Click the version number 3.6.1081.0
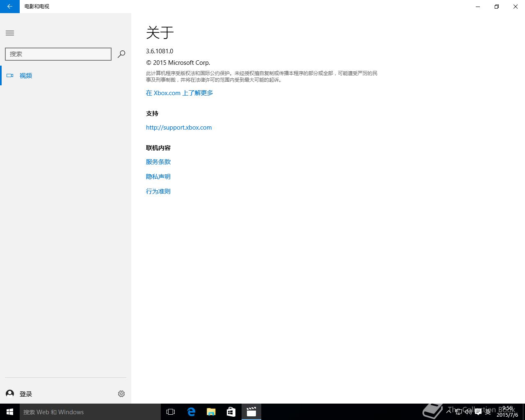This screenshot has width=525, height=420. pyautogui.click(x=160, y=51)
